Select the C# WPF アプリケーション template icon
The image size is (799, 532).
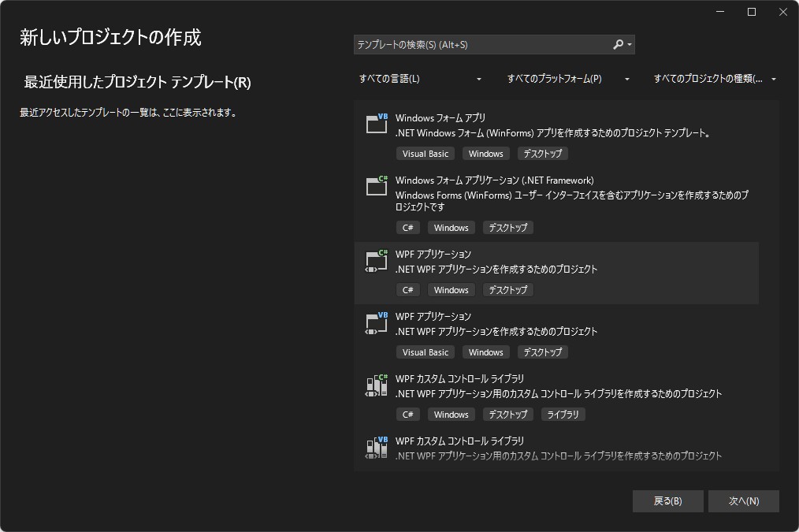point(377,260)
